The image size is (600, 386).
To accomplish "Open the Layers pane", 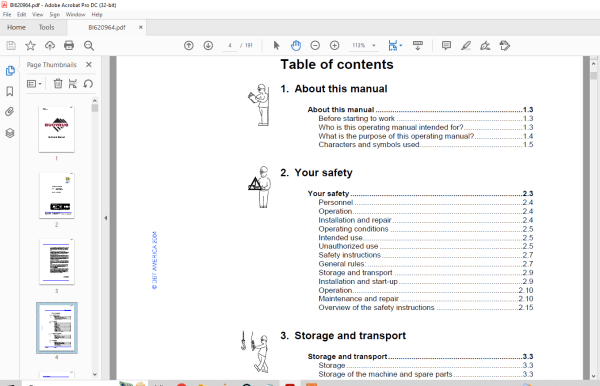I will [10, 133].
